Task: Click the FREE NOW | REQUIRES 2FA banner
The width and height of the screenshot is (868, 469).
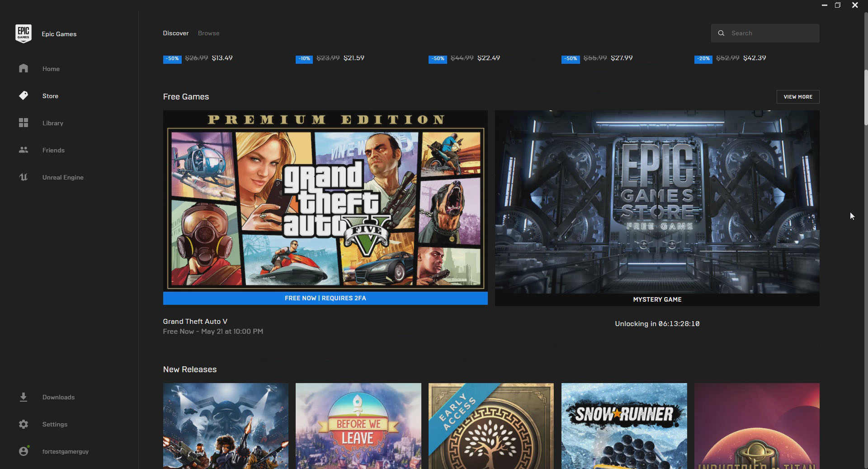Action: coord(325,298)
